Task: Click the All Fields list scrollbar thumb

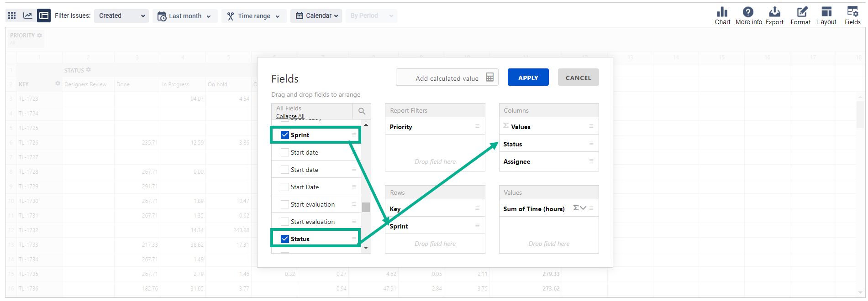Action: click(366, 208)
